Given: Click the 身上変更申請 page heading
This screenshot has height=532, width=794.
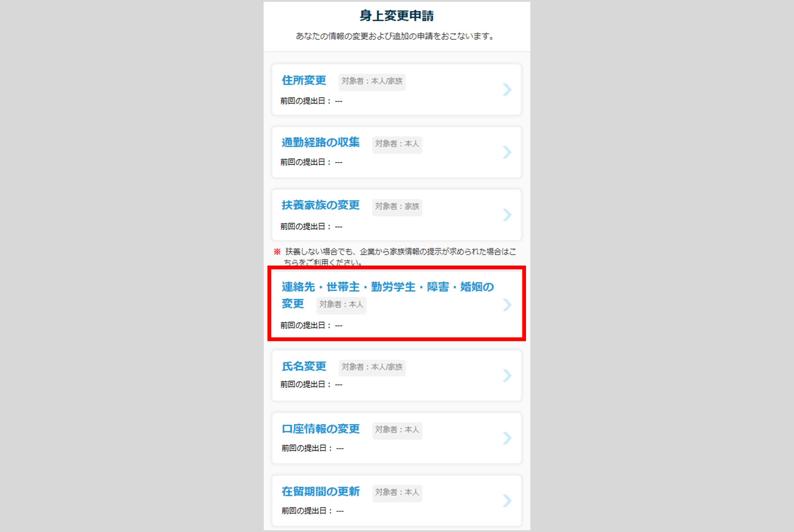Looking at the screenshot, I should (396, 16).
